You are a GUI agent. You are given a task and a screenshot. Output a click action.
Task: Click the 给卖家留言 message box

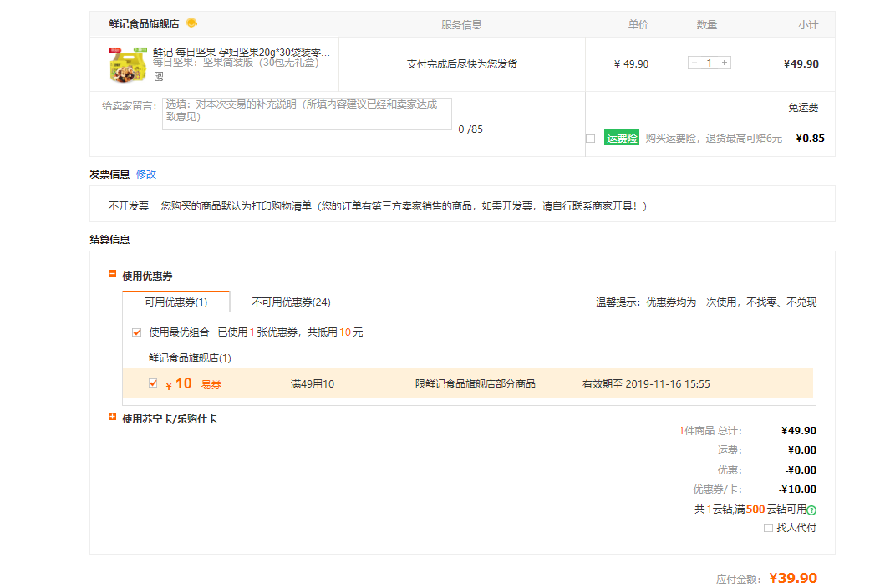coord(307,114)
